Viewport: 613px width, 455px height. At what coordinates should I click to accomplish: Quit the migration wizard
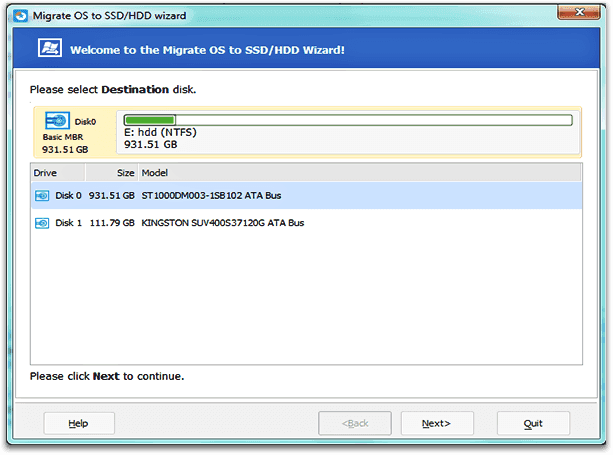[533, 423]
